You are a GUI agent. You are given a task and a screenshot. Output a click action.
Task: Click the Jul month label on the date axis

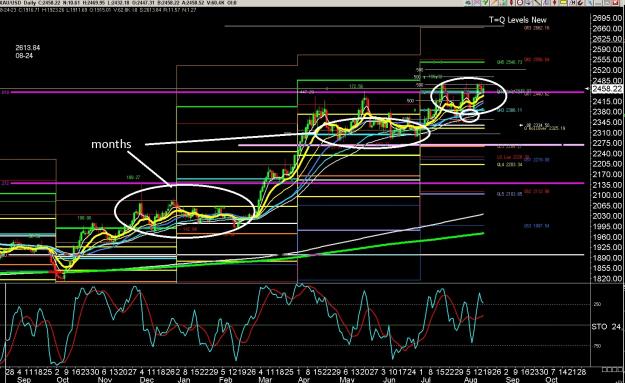point(426,379)
